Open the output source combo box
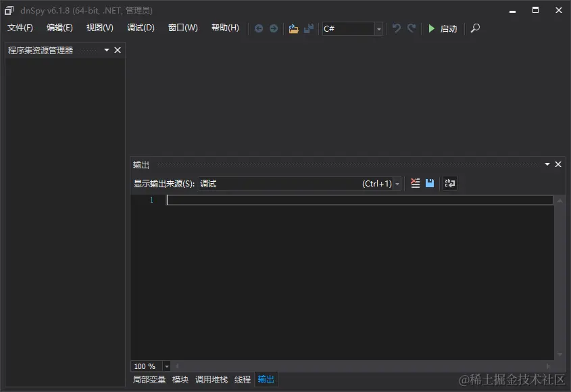This screenshot has height=392, width=571. pos(300,184)
